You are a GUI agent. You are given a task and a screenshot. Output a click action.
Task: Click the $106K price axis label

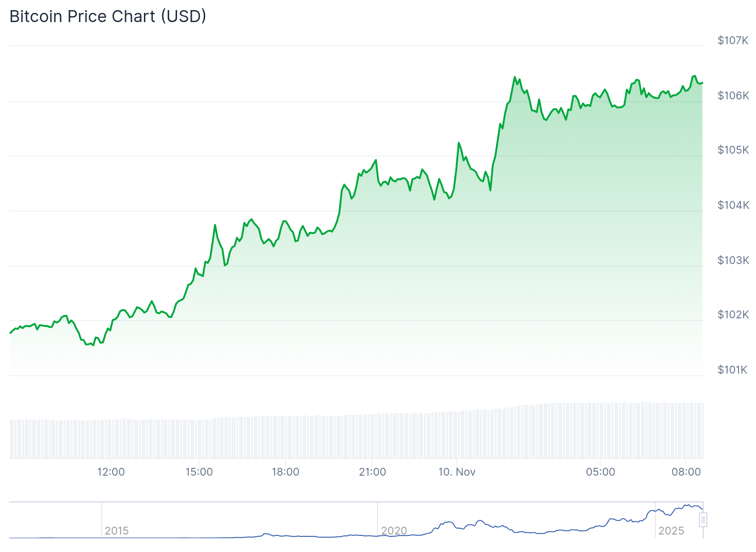[733, 96]
